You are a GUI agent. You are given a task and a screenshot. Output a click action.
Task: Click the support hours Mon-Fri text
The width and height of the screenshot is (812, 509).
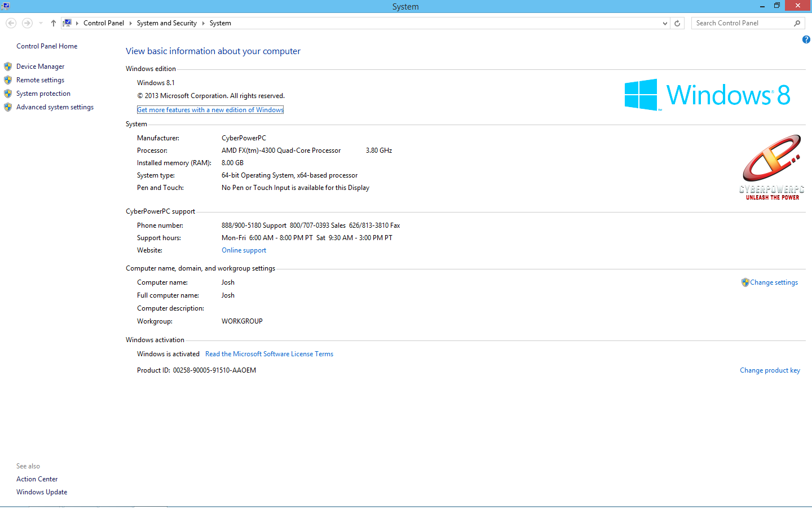pyautogui.click(x=307, y=238)
